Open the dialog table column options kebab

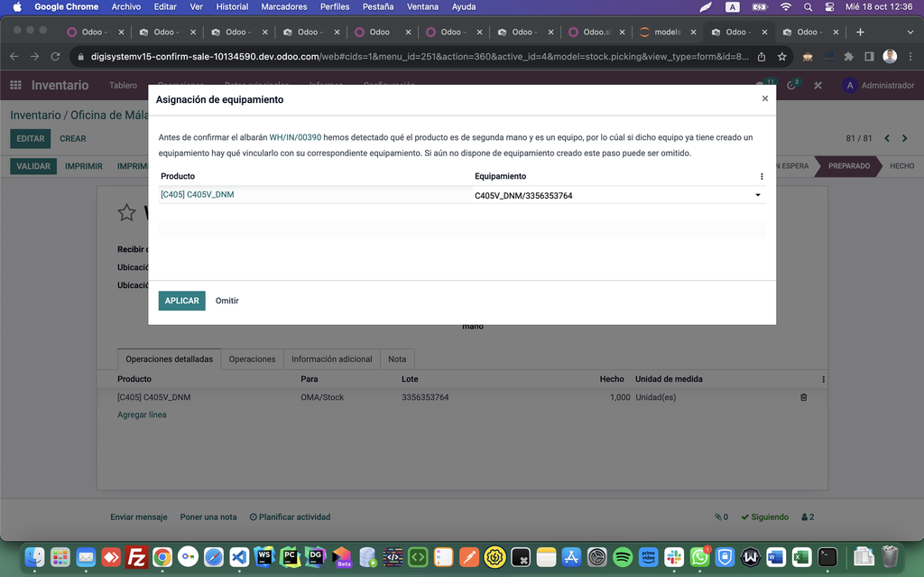point(762,176)
